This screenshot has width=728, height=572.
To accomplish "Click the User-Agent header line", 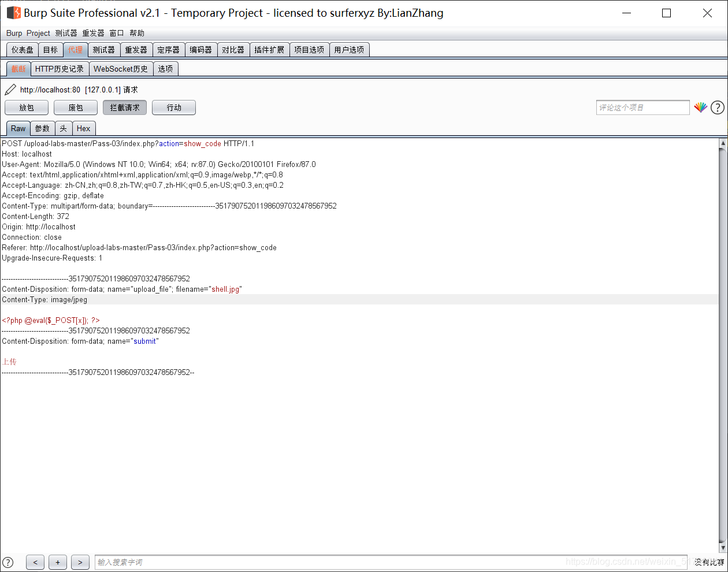I will [159, 164].
